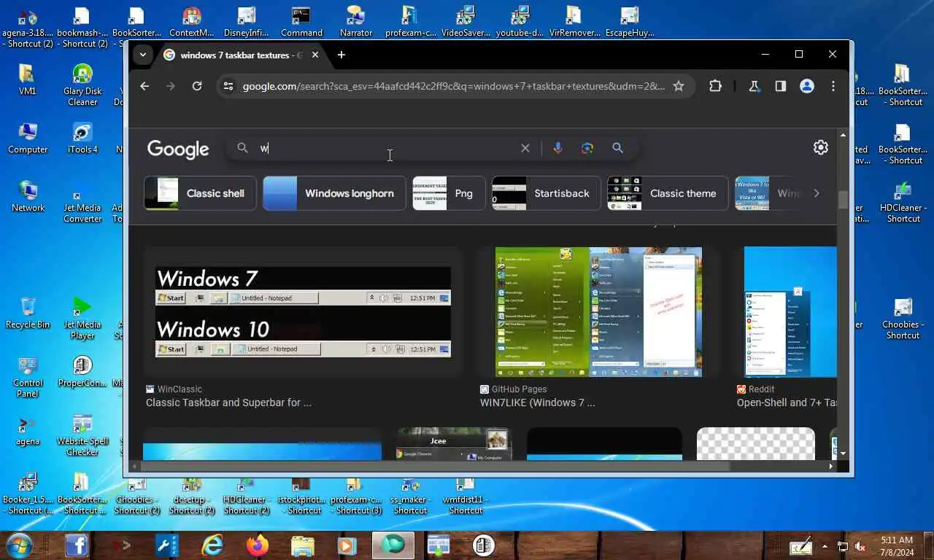The image size is (934, 560).
Task: Click the muted volume tray icon
Action: click(860, 546)
